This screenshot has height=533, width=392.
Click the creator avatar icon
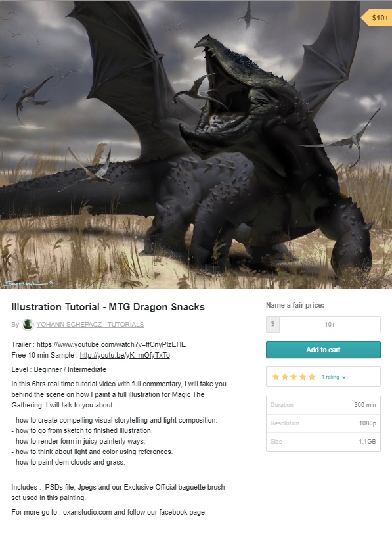[28, 324]
